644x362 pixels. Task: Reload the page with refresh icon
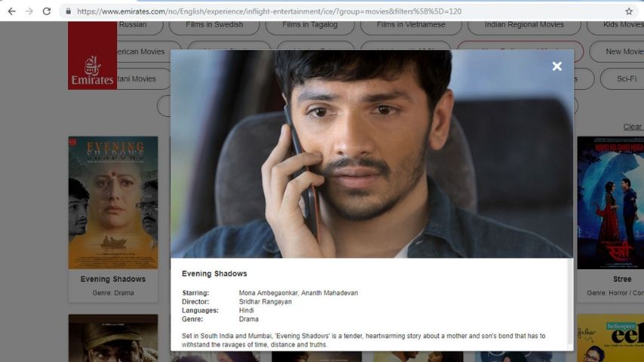[x=47, y=11]
